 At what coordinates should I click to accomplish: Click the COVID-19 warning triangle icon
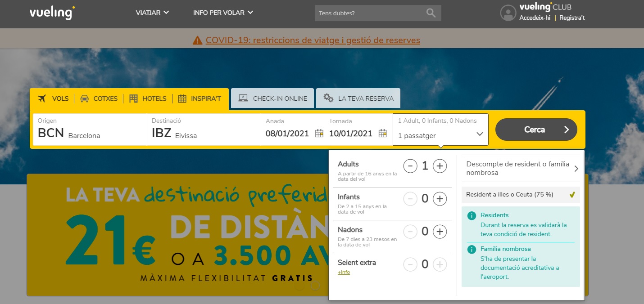[x=197, y=40]
